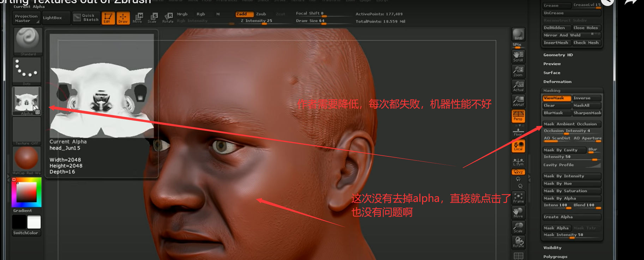The height and width of the screenshot is (260, 644).
Task: Click the Create Alpha button
Action: click(x=572, y=217)
